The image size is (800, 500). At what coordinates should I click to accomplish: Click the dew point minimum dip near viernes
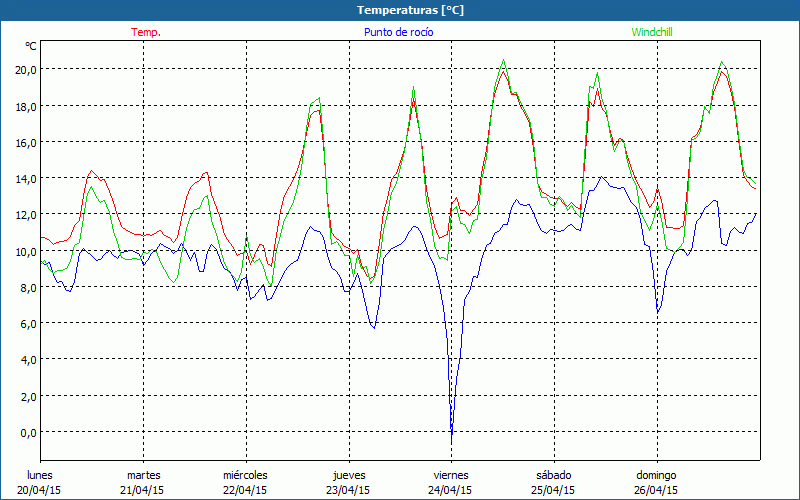pos(452,435)
